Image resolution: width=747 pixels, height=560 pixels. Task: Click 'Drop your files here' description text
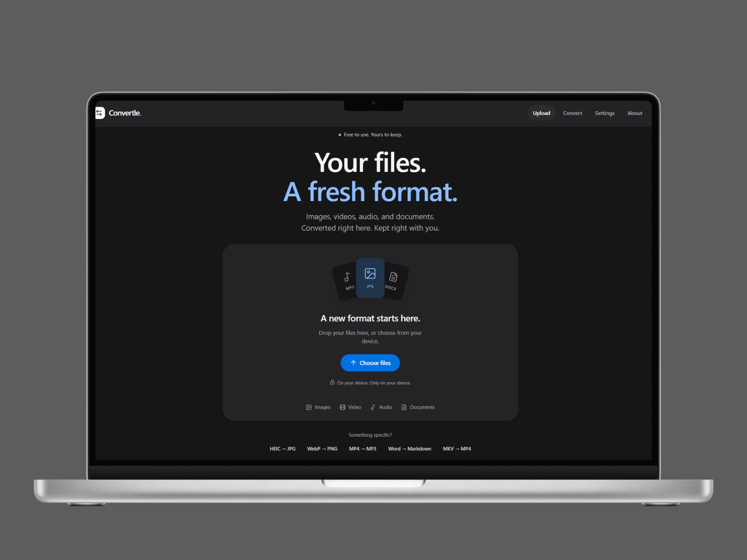[x=370, y=337]
